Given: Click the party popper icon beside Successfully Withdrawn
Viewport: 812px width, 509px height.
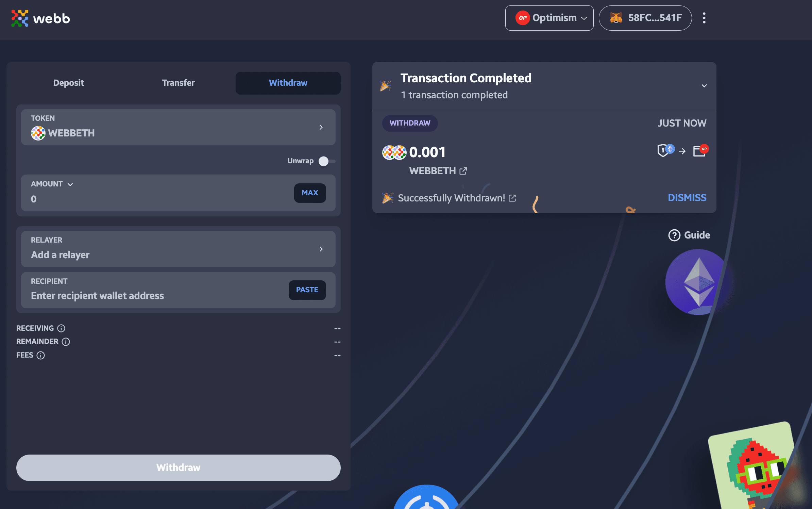Looking at the screenshot, I should (388, 198).
